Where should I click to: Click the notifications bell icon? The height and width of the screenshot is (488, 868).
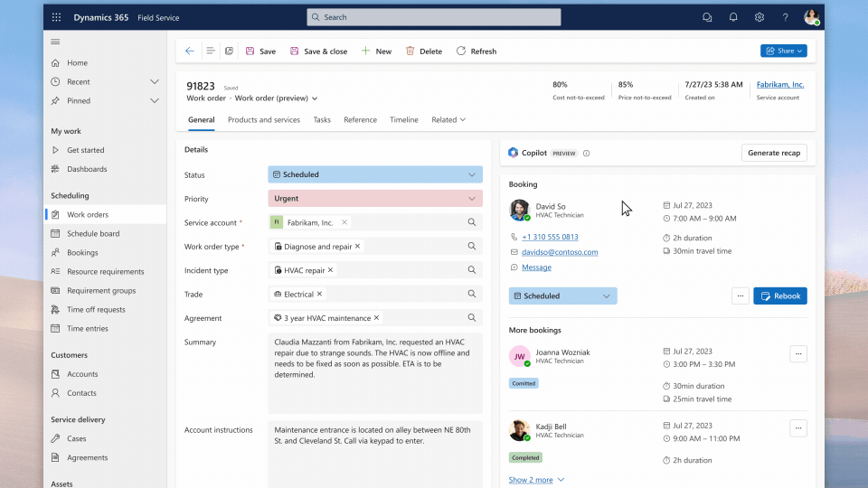coord(733,17)
